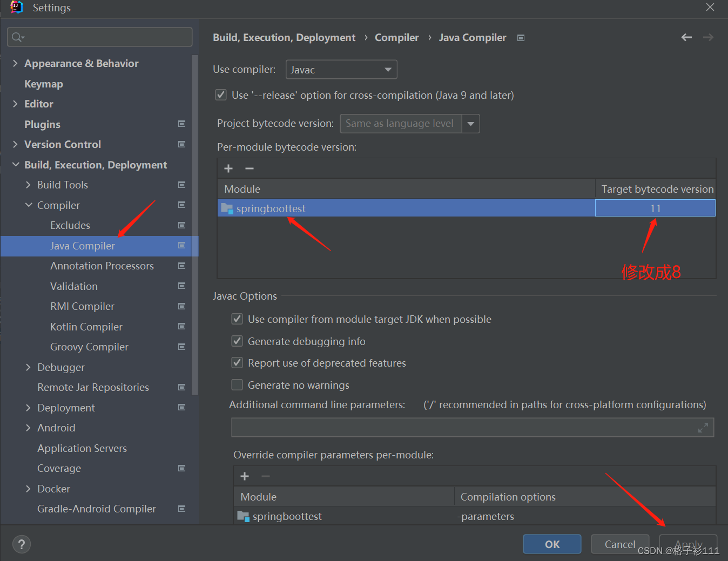Select Plugins in settings tree

pos(42,124)
